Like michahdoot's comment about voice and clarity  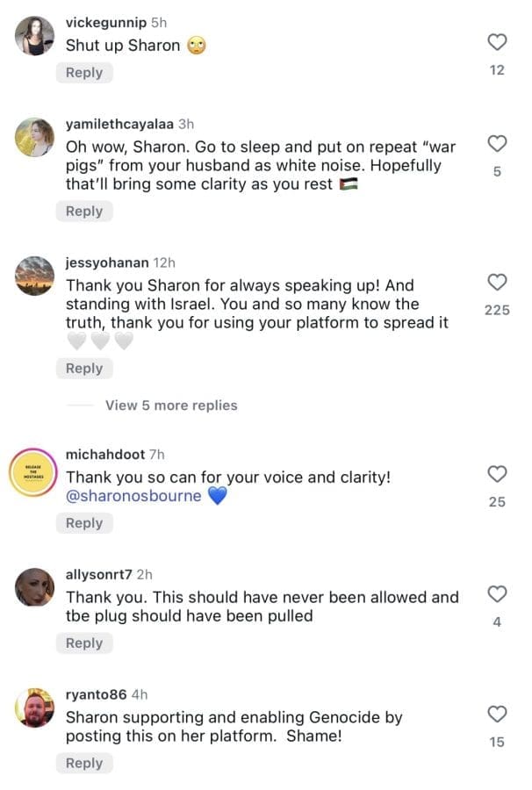click(x=497, y=474)
